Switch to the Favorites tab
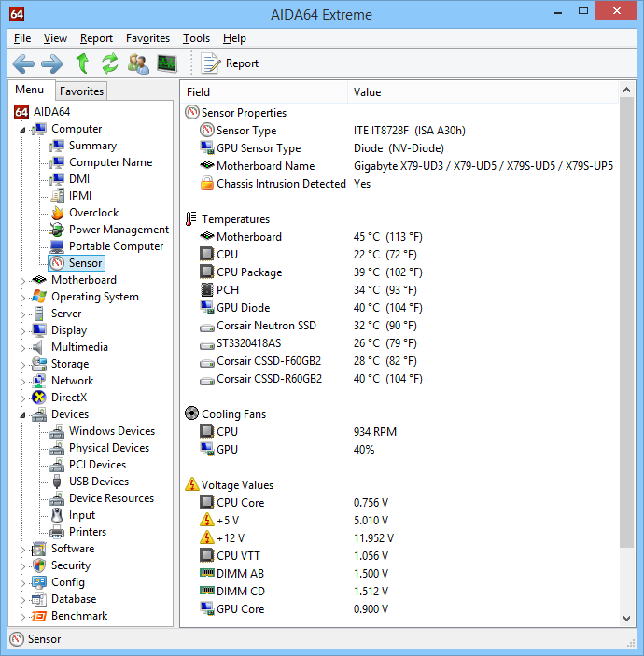Image resolution: width=644 pixels, height=656 pixels. (81, 91)
